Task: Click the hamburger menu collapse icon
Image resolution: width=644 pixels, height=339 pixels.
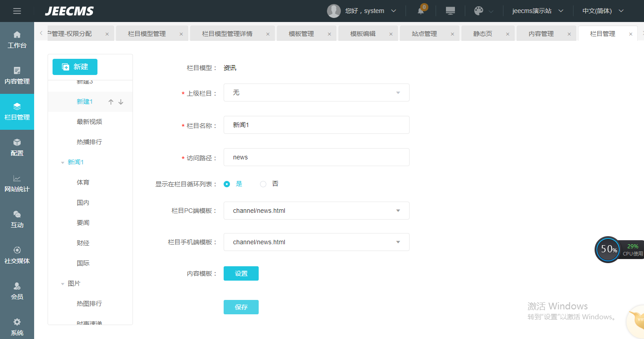Action: coord(17,11)
